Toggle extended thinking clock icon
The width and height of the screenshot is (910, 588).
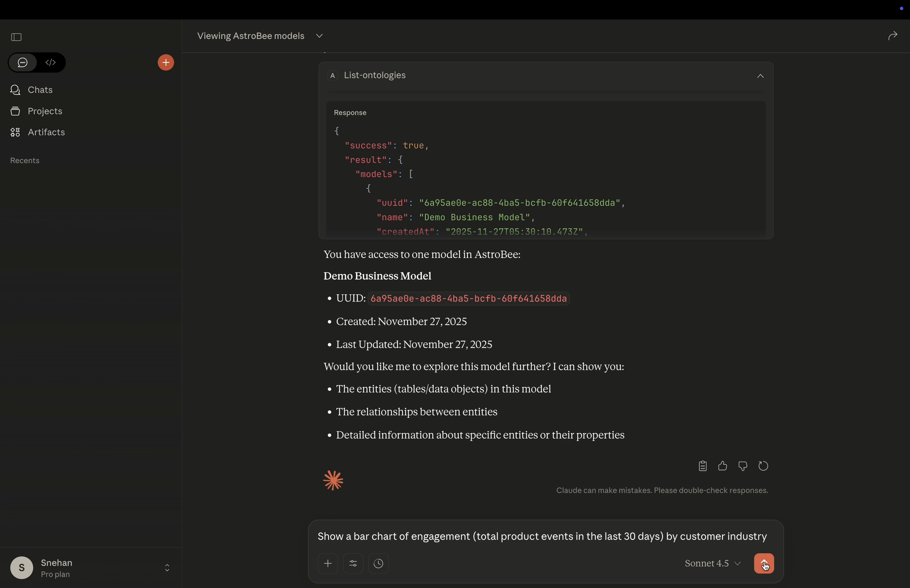click(x=378, y=564)
